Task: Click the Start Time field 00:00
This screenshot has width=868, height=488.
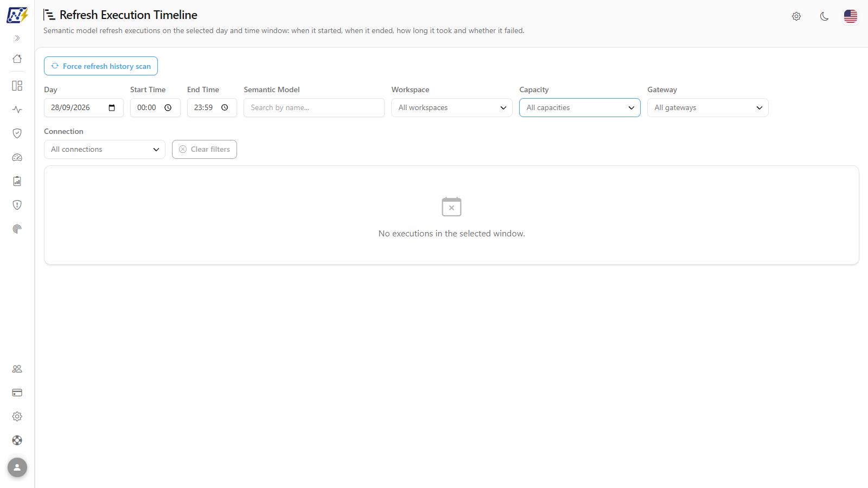Action: point(155,107)
